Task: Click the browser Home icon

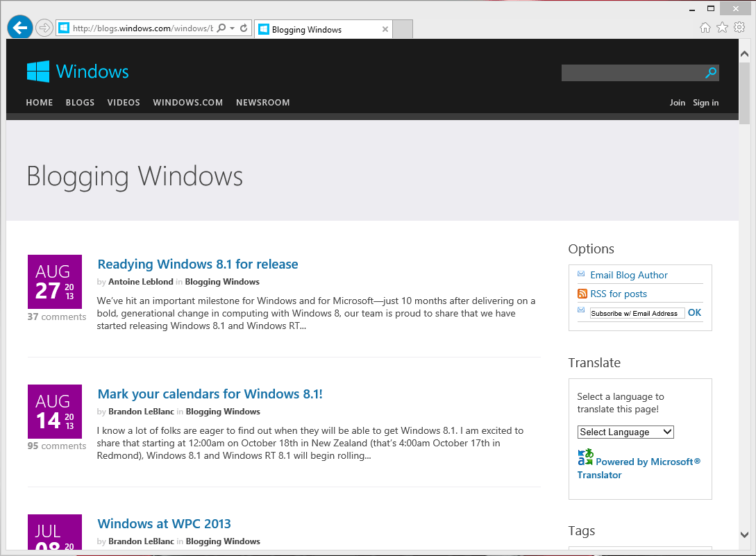Action: pos(705,28)
